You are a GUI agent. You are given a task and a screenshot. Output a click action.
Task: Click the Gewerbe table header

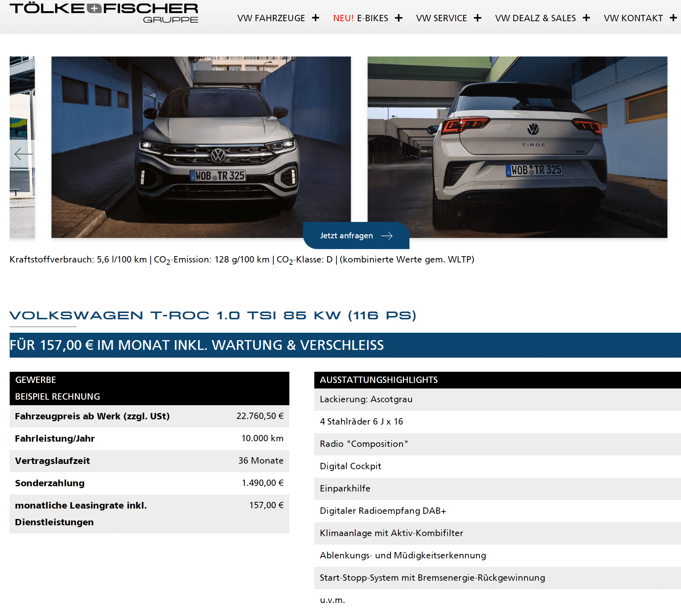click(x=36, y=380)
